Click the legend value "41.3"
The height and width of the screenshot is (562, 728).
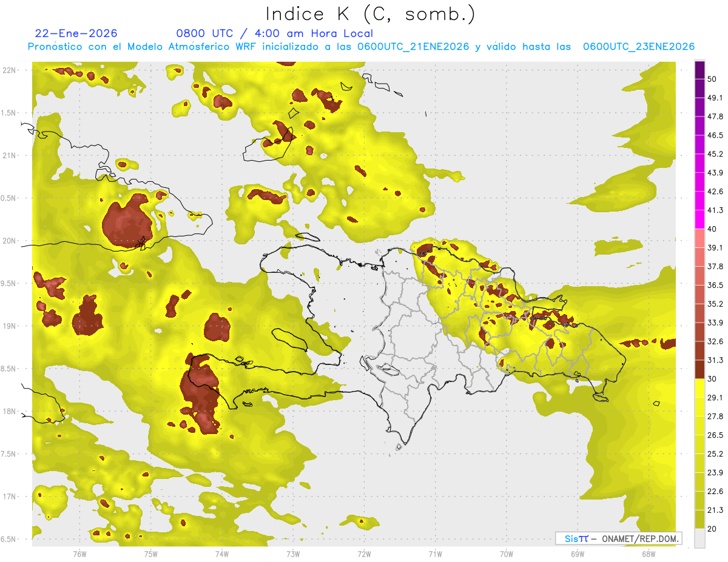(x=715, y=210)
